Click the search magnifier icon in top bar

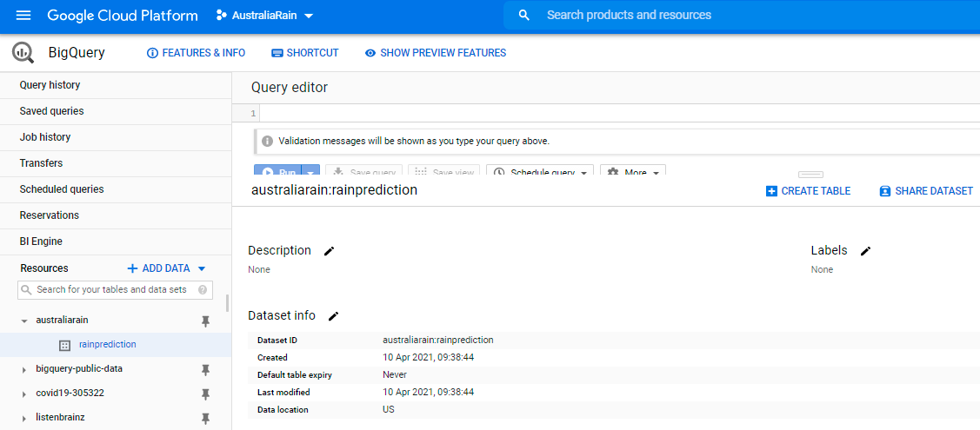(x=523, y=16)
